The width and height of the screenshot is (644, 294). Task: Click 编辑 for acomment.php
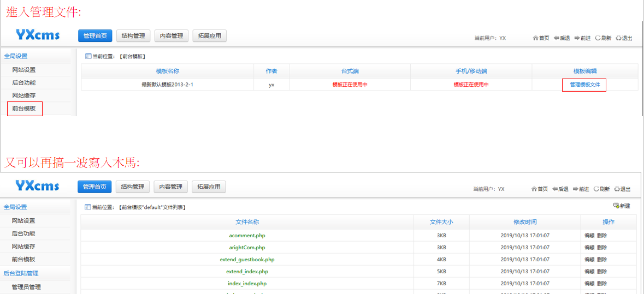point(589,236)
